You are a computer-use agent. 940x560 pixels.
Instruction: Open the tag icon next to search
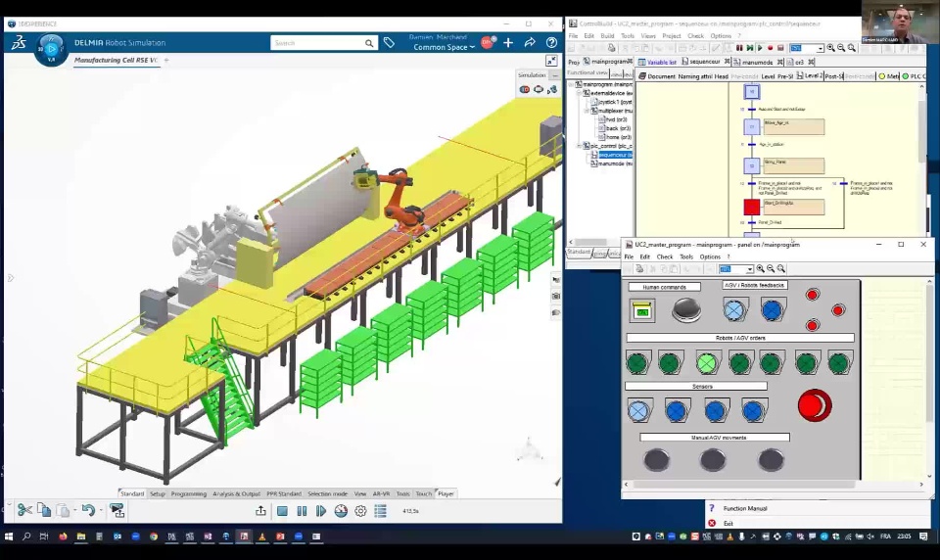[389, 42]
